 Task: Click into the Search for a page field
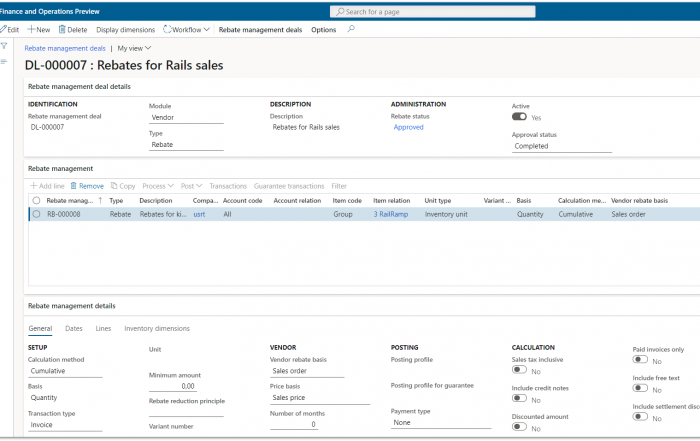pyautogui.click(x=433, y=12)
